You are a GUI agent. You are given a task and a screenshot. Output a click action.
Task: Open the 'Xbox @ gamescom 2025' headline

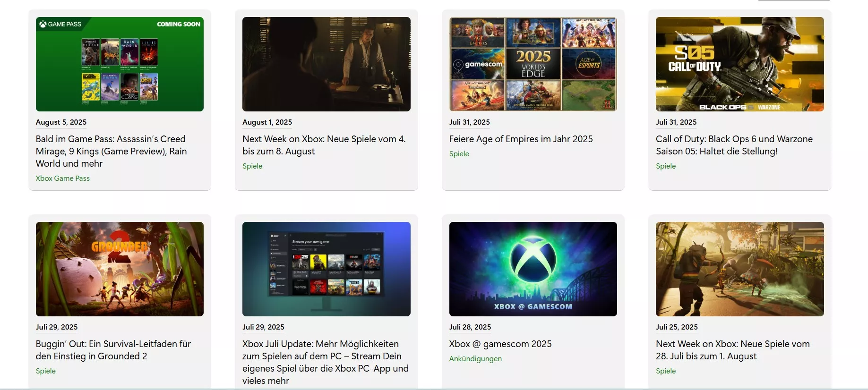coord(500,344)
